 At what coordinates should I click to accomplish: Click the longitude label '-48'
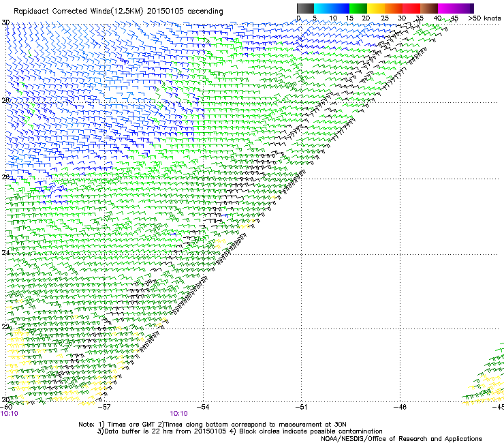400,407
